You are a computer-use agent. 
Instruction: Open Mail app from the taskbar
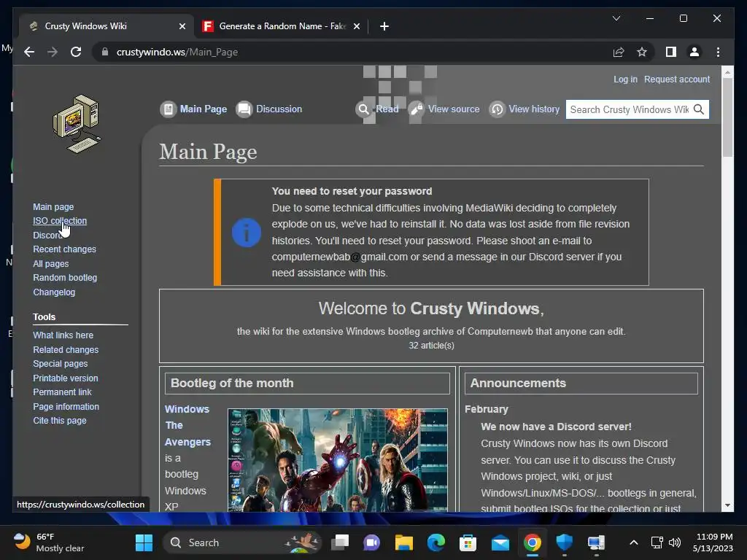500,542
